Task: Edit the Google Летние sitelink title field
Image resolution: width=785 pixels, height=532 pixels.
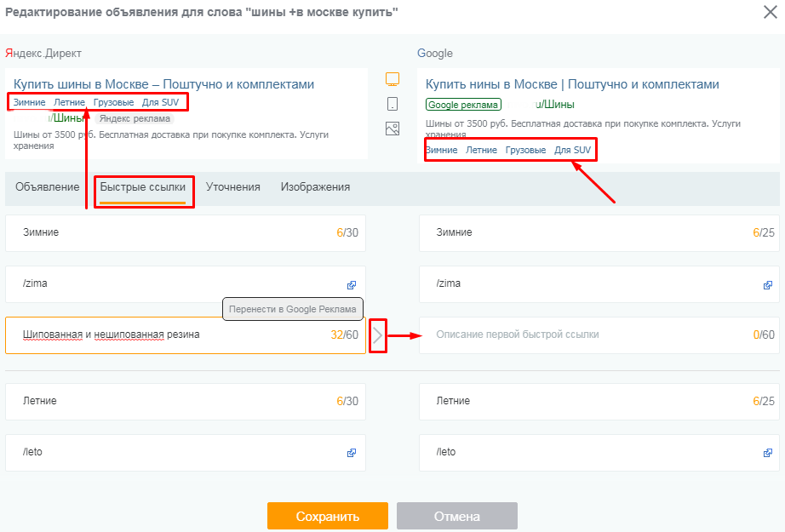Action: pyautogui.click(x=599, y=402)
